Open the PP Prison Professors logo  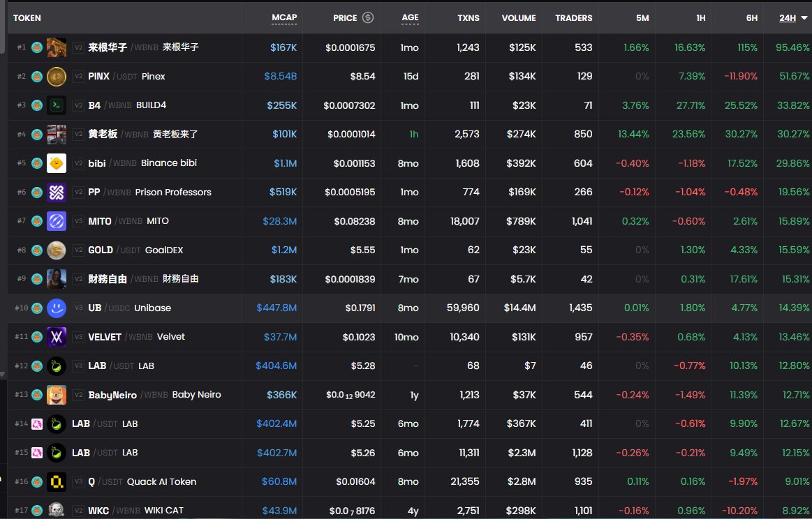click(x=57, y=193)
